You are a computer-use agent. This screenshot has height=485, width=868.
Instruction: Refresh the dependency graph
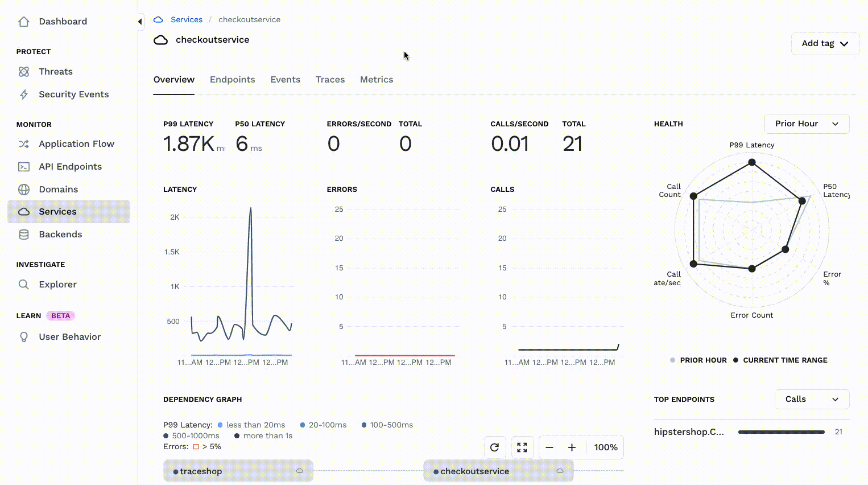tap(494, 447)
